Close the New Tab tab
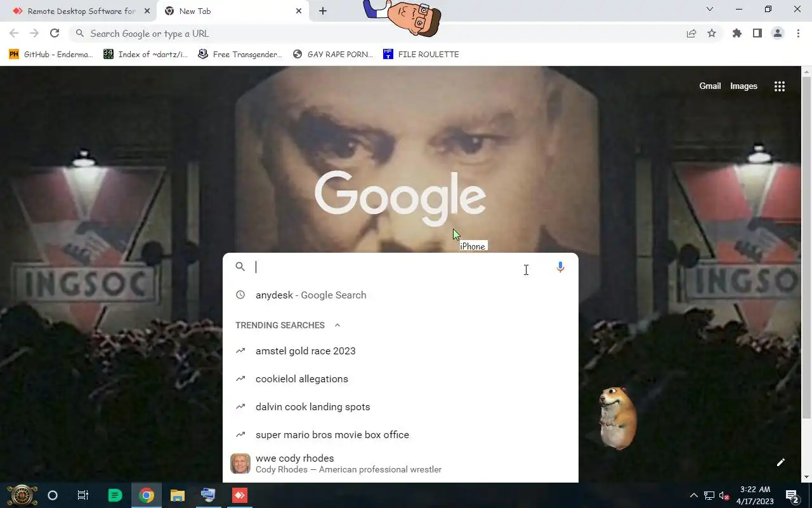Screen dimensions: 812x508 [299, 11]
